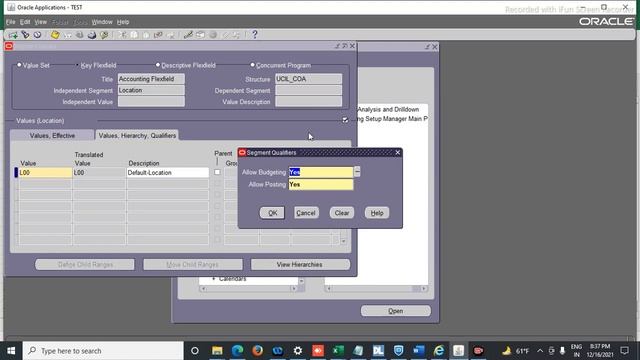Click the New record toolbar icon
The height and width of the screenshot is (360, 640).
(13, 35)
